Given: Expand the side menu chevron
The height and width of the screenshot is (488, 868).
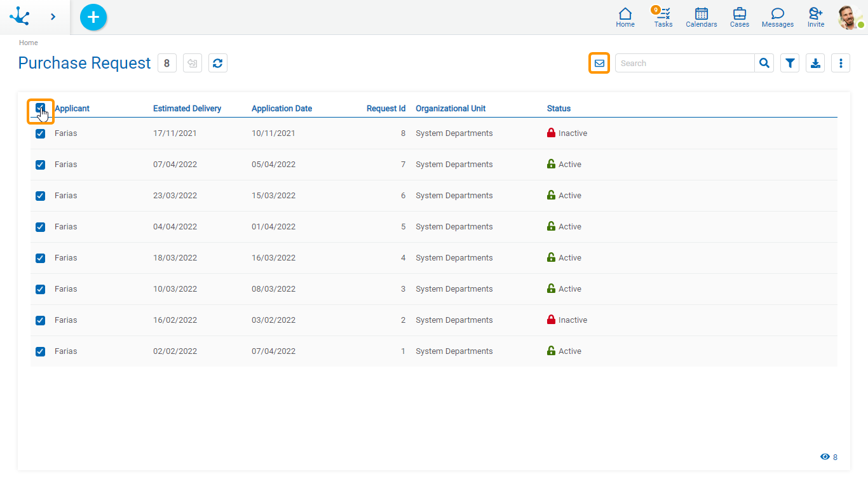Looking at the screenshot, I should pyautogui.click(x=53, y=17).
